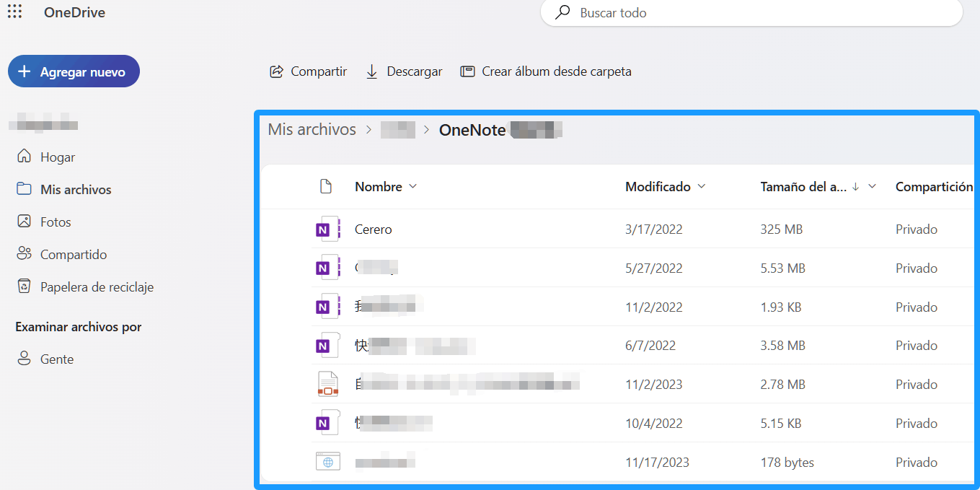Click the Hogar home icon
This screenshot has width=980, height=490.
(x=24, y=157)
